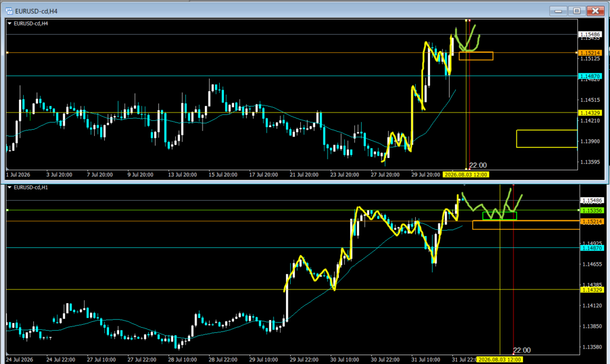This screenshot has width=610, height=364.
Task: Click the 21 Jul 20:00 time label on H4 axis
Action: tap(304, 175)
